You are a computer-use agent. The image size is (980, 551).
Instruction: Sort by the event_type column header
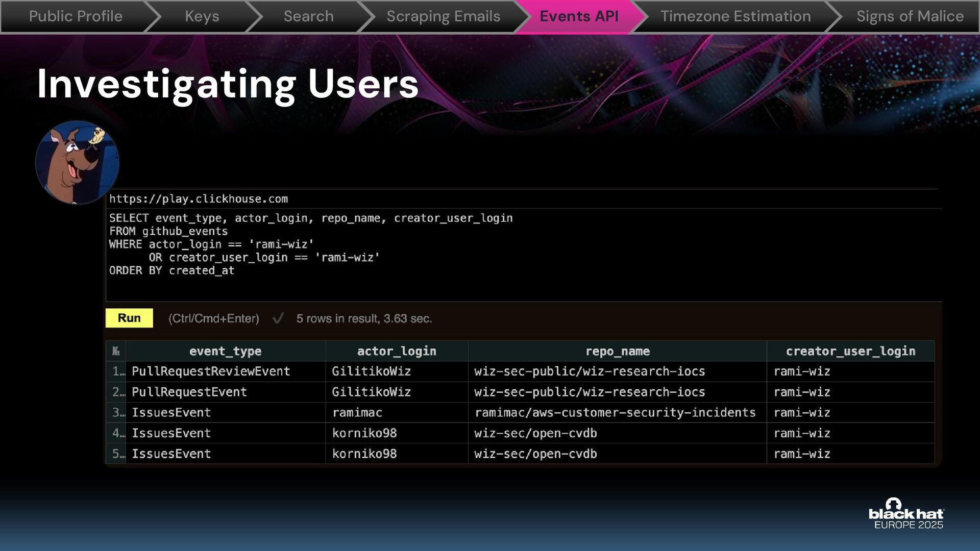coord(225,351)
